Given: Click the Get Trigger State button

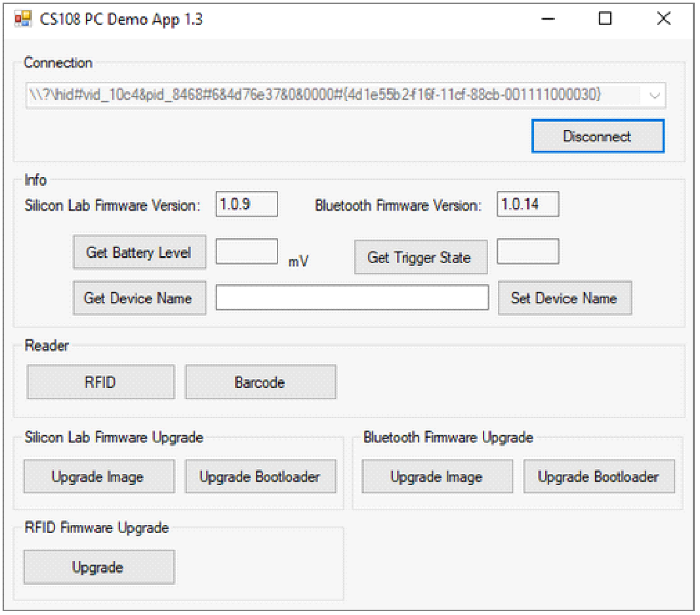Looking at the screenshot, I should point(420,257).
